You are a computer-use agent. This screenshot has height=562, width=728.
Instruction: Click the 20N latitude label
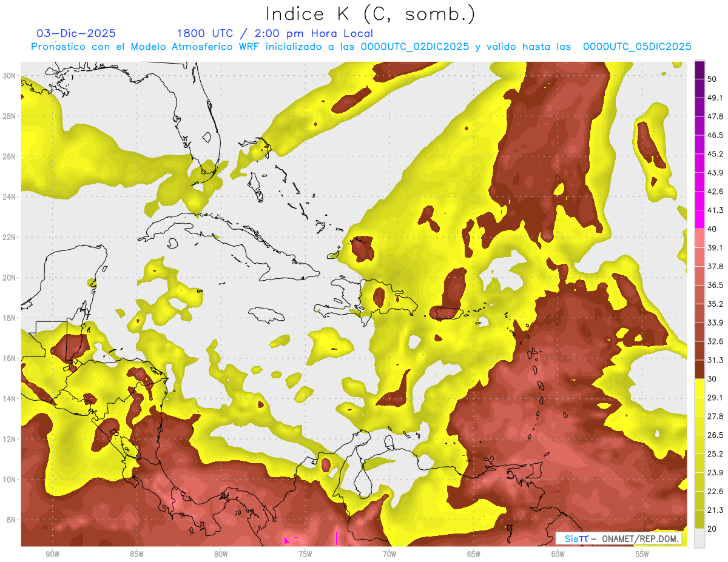[9, 278]
